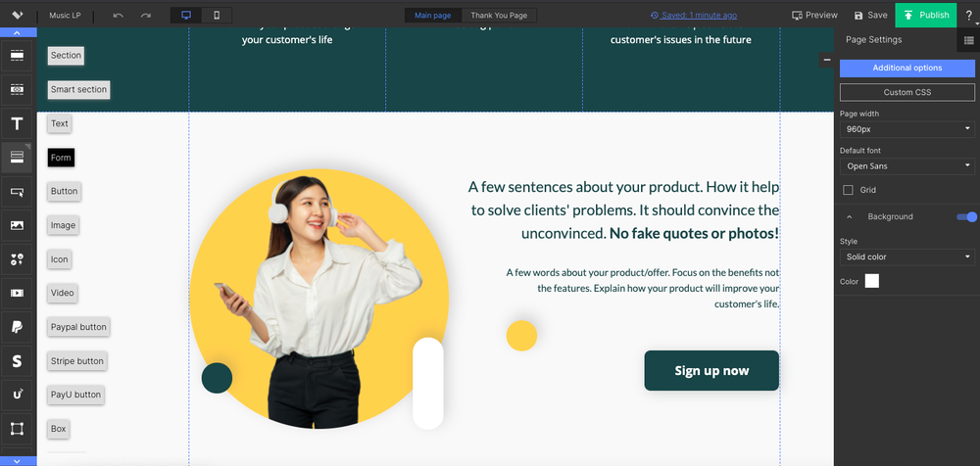Pick the background Color swatch
This screenshot has width=980, height=466.
pos(872,281)
